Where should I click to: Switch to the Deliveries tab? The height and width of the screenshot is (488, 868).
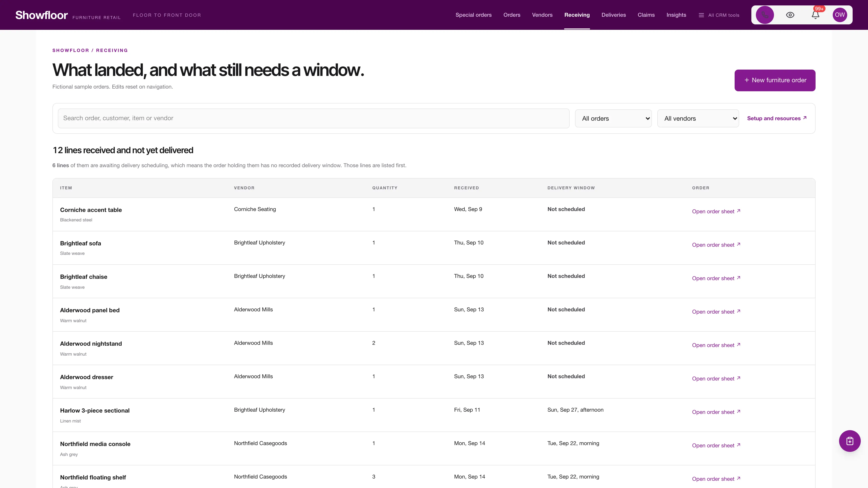(614, 15)
